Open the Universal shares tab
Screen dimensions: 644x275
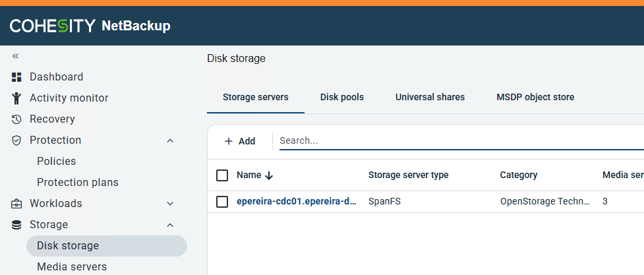430,97
